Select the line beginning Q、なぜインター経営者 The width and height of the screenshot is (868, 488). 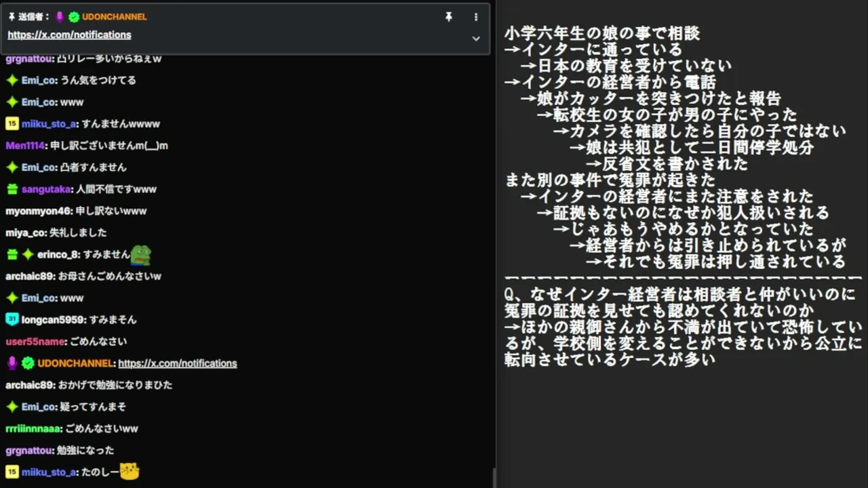click(x=681, y=295)
